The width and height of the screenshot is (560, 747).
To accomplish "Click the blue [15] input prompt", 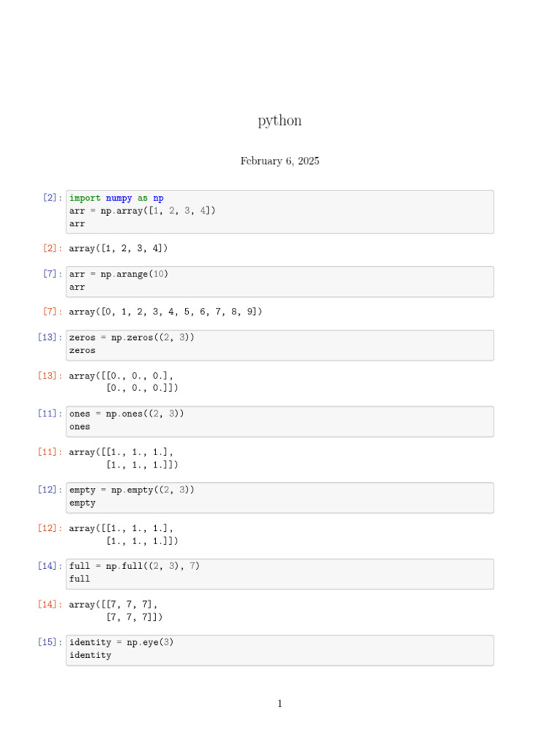I will coord(50,643).
